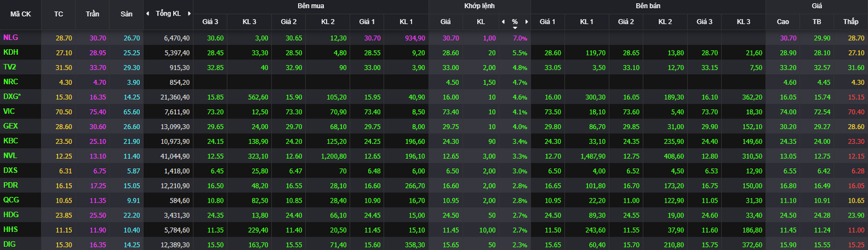Click the Bên mua header group
Viewport: 868px width, 250px height.
(310, 6)
